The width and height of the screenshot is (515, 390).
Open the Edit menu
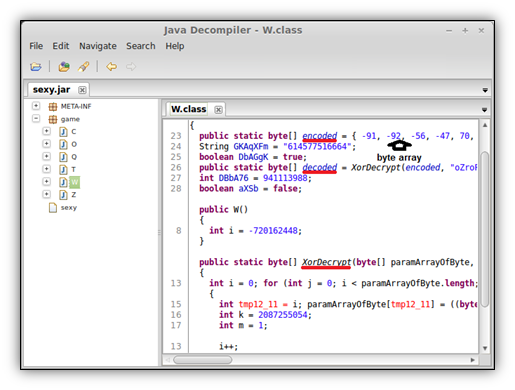point(61,46)
